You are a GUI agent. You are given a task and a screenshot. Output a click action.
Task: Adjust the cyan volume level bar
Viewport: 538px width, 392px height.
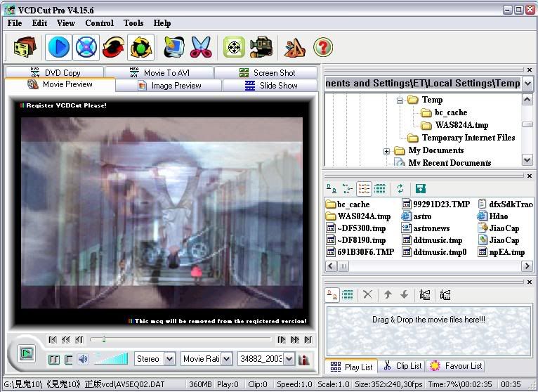(x=111, y=359)
